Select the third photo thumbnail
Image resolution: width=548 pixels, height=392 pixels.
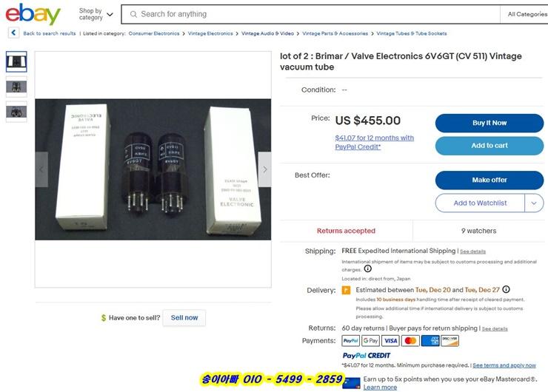tap(16, 112)
